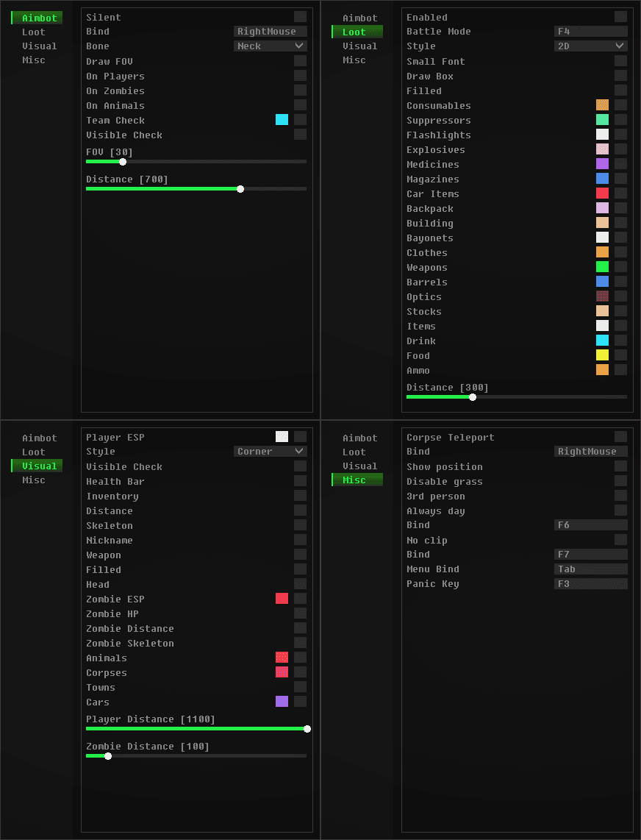Click the white Player ESP color swatch
641x840 pixels.
(x=282, y=437)
